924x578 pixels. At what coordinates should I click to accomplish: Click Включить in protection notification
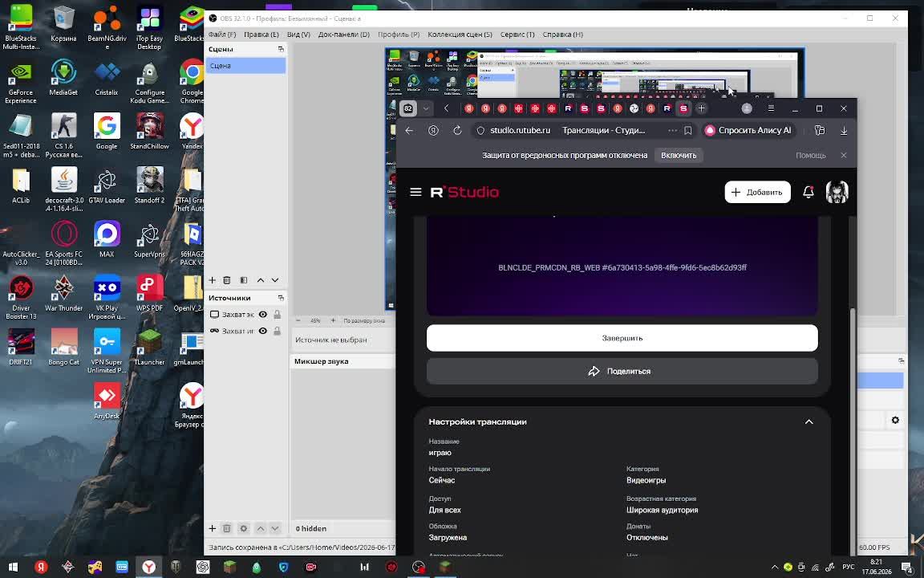[x=679, y=155]
